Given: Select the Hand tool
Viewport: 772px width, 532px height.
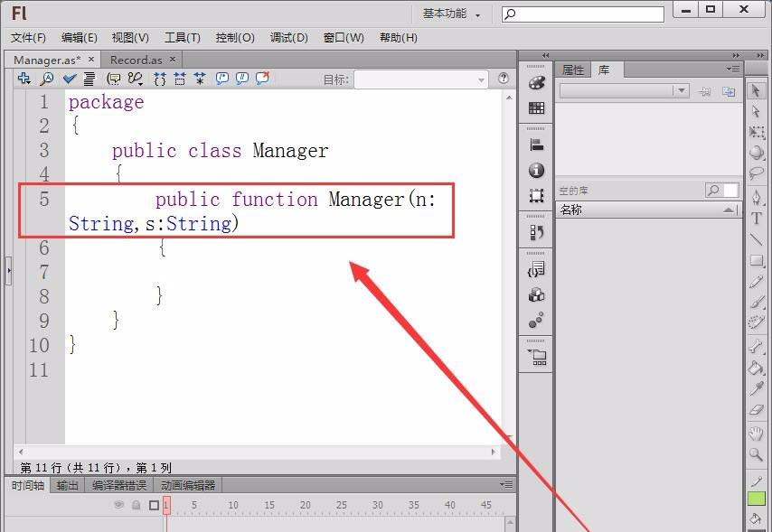Looking at the screenshot, I should pyautogui.click(x=757, y=433).
